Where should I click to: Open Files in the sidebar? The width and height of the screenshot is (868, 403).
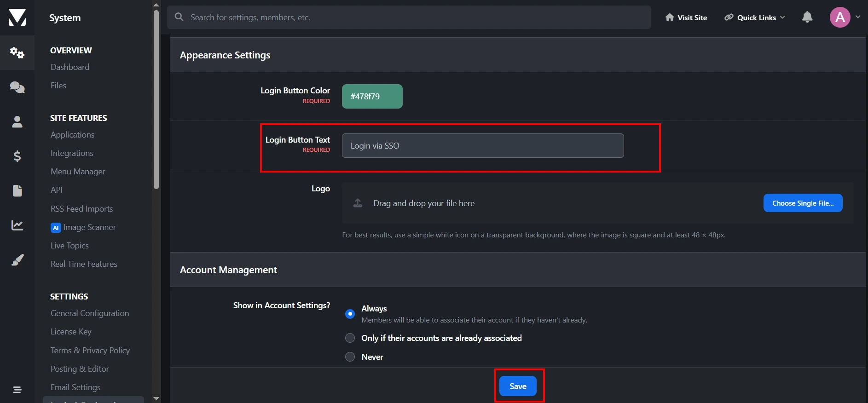tap(58, 86)
